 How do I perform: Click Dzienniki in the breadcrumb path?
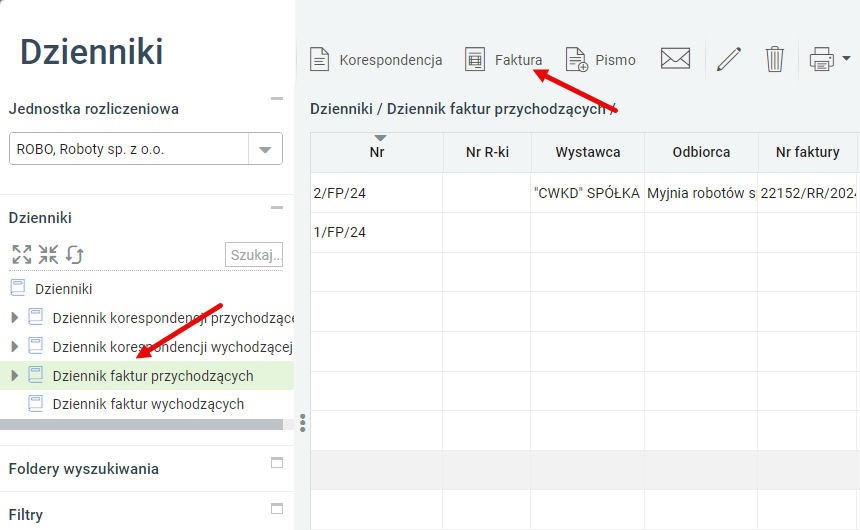(x=341, y=109)
